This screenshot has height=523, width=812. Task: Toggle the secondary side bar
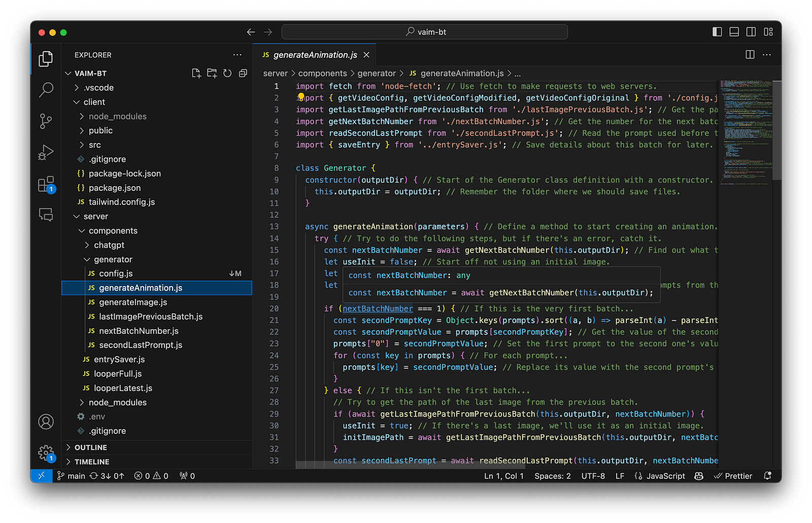coord(751,32)
